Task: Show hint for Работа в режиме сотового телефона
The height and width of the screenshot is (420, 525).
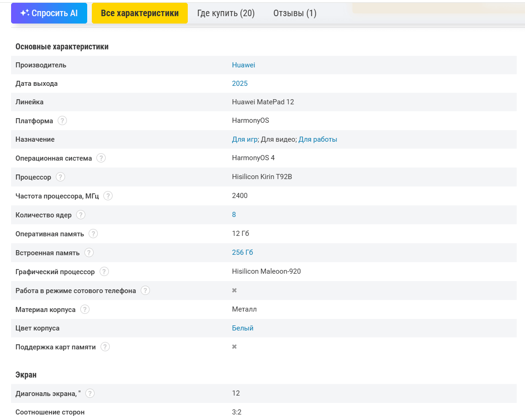Action: (145, 290)
